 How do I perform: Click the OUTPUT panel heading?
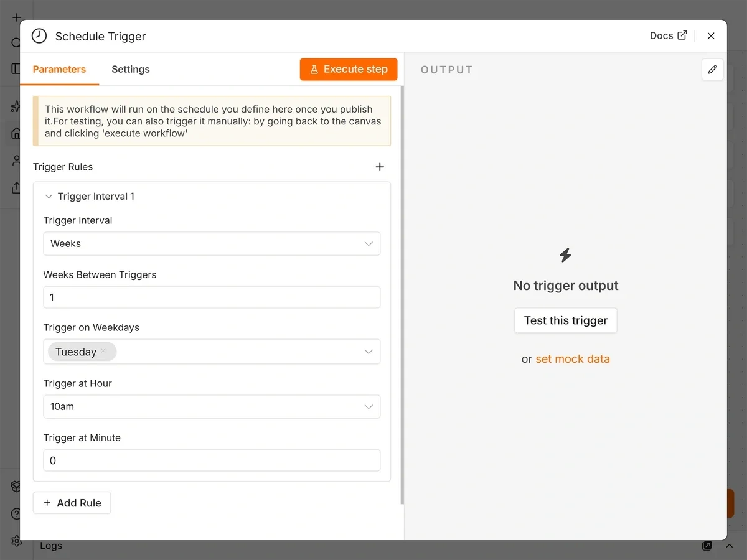[x=447, y=70]
